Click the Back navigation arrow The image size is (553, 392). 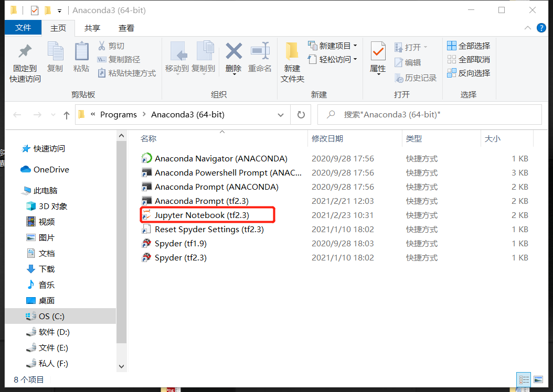[x=17, y=115]
